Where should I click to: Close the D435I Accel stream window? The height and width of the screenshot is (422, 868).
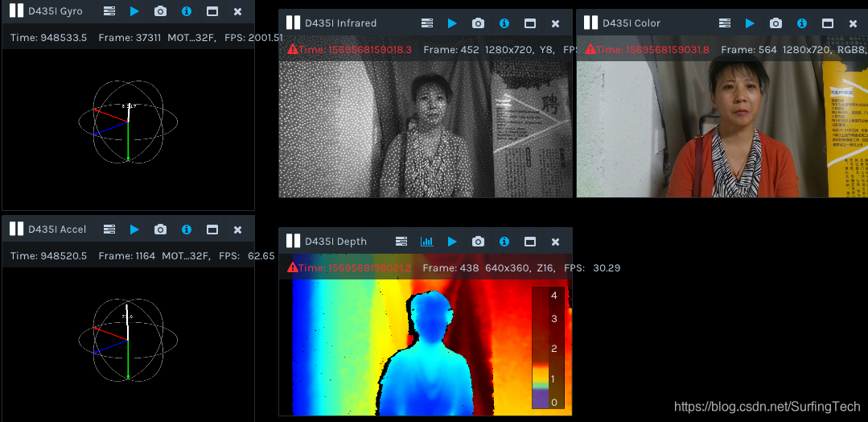237,229
